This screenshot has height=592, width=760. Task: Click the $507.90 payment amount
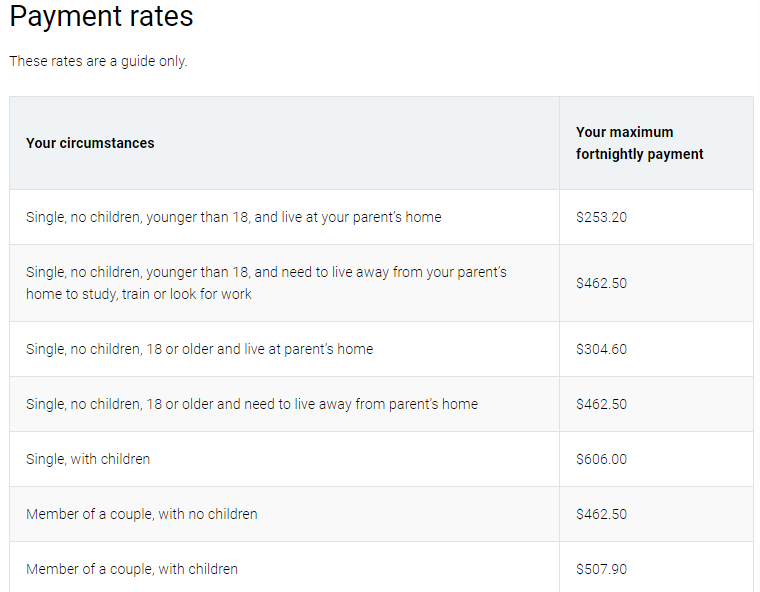tap(601, 569)
